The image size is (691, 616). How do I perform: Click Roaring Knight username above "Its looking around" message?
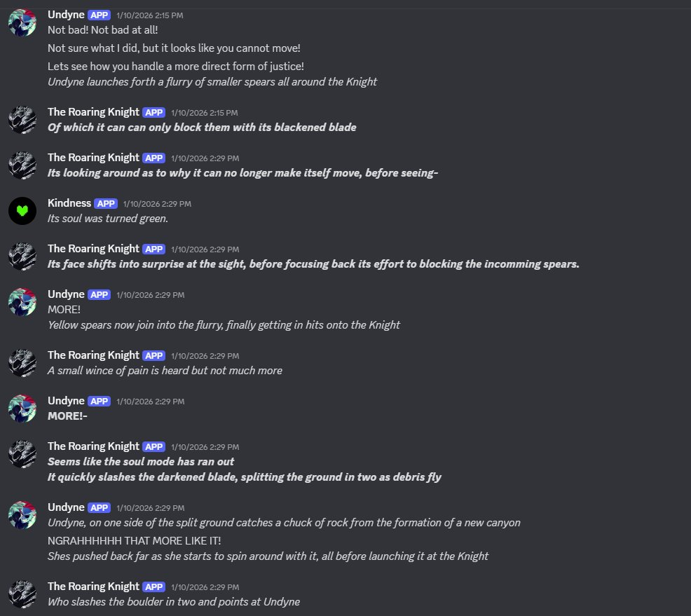pyautogui.click(x=93, y=158)
